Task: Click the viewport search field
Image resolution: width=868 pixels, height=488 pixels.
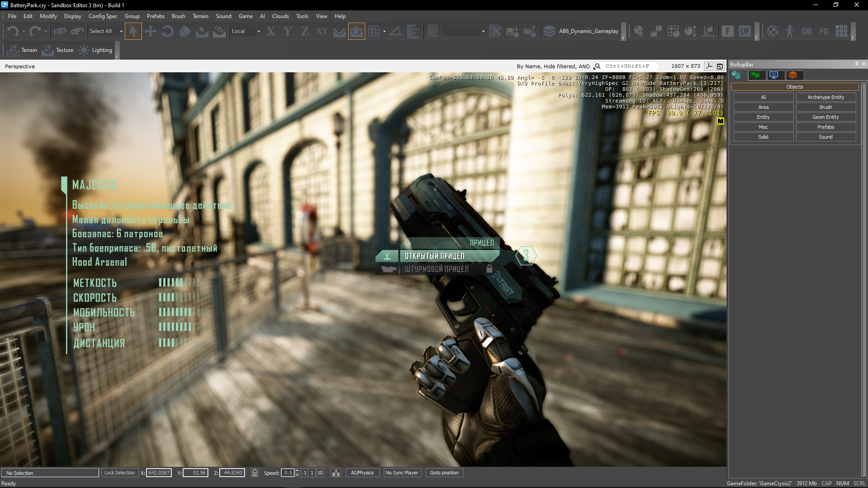Action: click(x=627, y=66)
